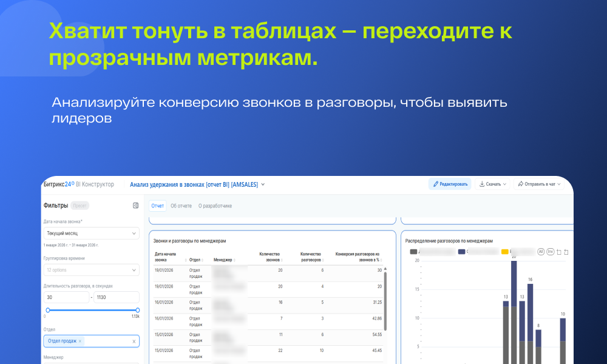Click the conversations count cell 3
Image resolution: width=607 pixels, height=364 pixels.
[322, 318]
